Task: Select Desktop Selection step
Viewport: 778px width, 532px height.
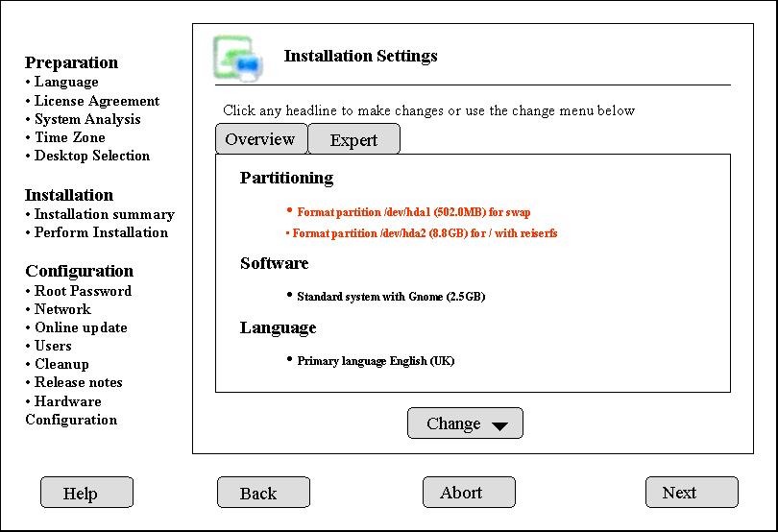Action: (x=87, y=156)
